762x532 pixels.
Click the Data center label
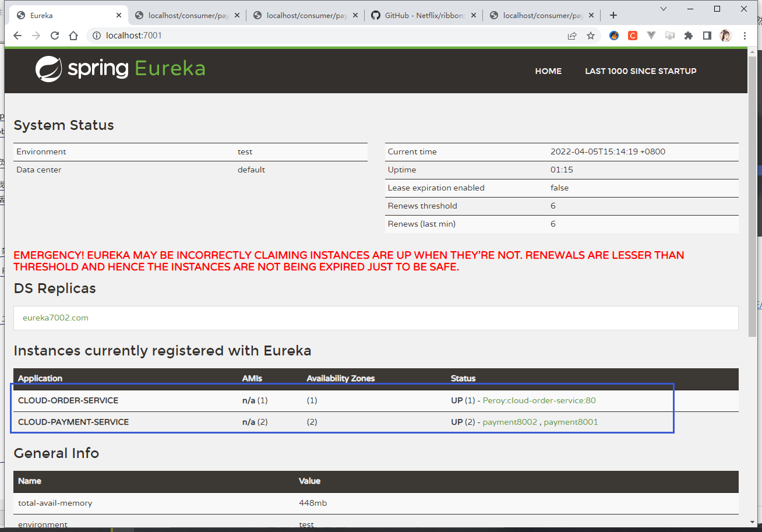pyautogui.click(x=38, y=170)
